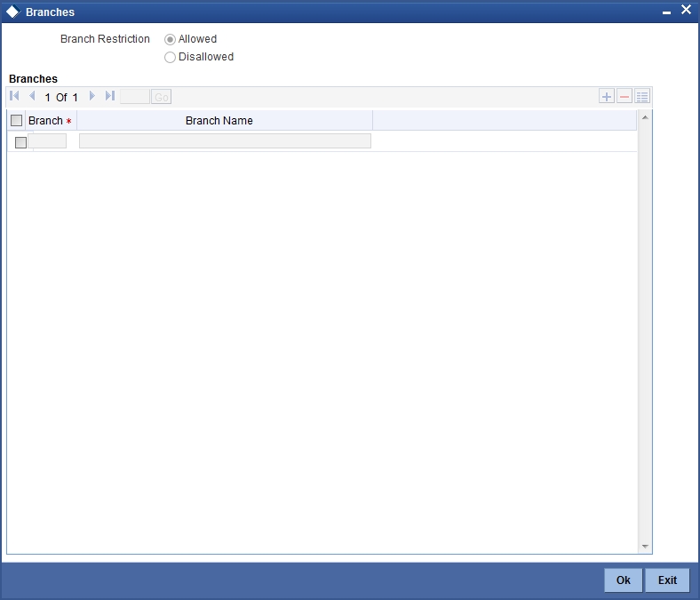Go to next page of Branches grid

[92, 96]
